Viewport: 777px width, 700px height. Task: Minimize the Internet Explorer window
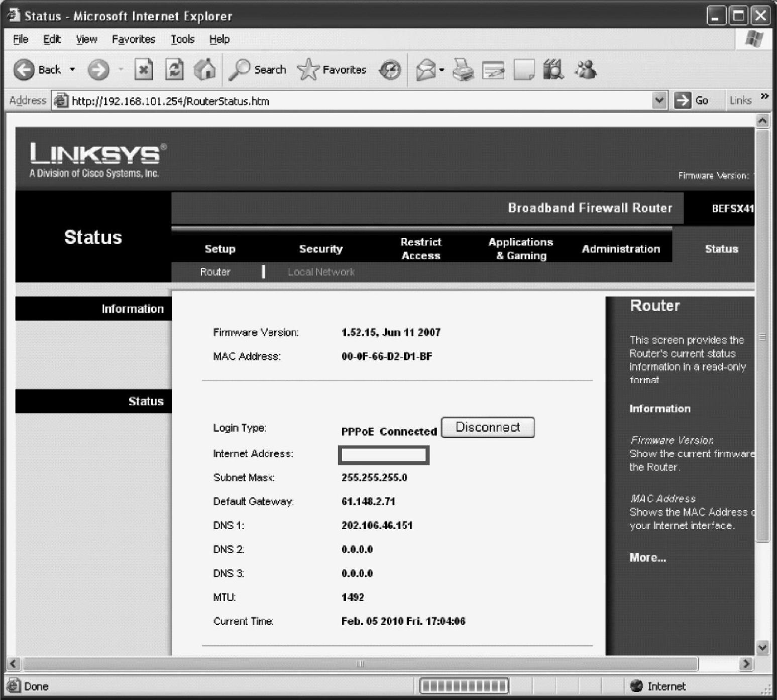point(716,16)
